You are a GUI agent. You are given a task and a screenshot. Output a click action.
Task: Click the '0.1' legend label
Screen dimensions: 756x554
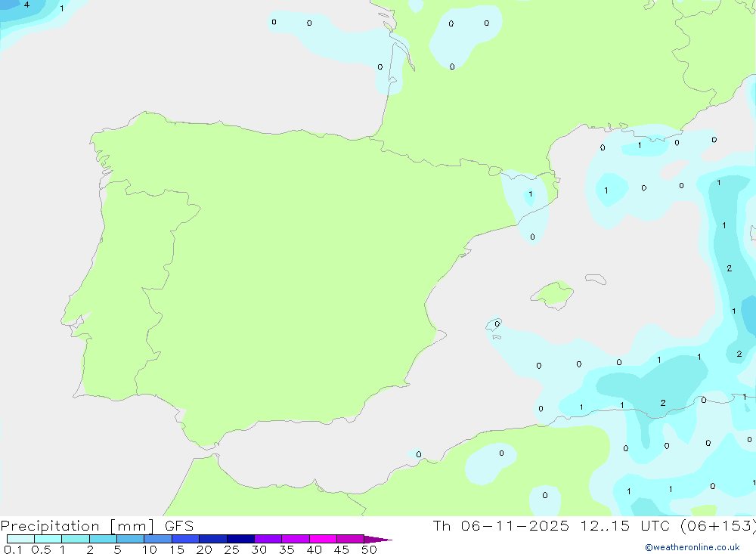pos(13,549)
